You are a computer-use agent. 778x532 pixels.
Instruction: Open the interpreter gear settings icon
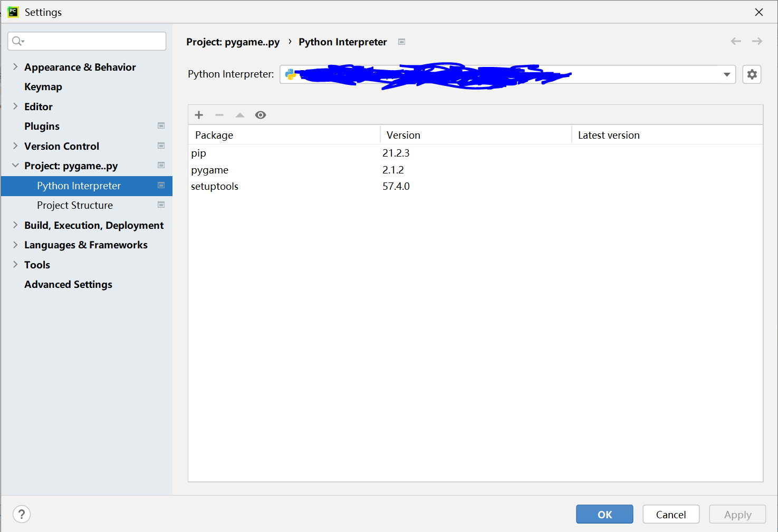[752, 74]
